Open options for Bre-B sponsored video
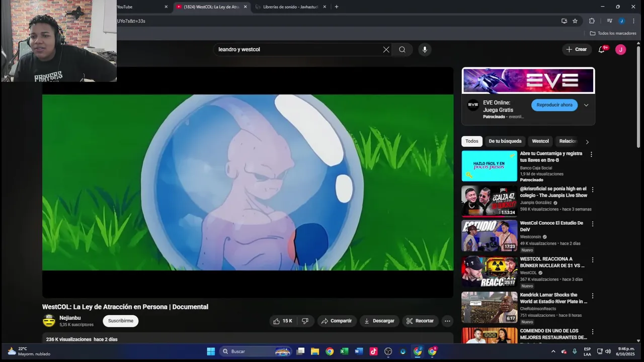 tap(591, 154)
